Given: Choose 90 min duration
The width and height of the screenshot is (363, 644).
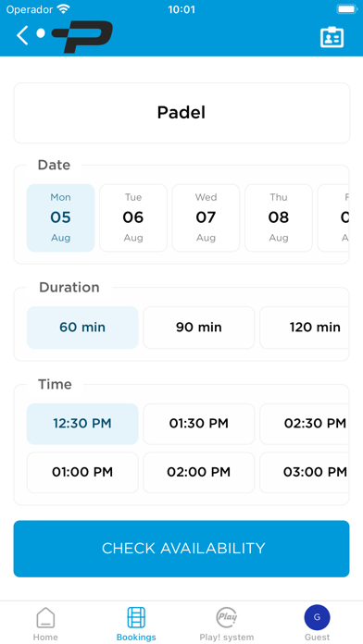Looking at the screenshot, I should [x=199, y=328].
